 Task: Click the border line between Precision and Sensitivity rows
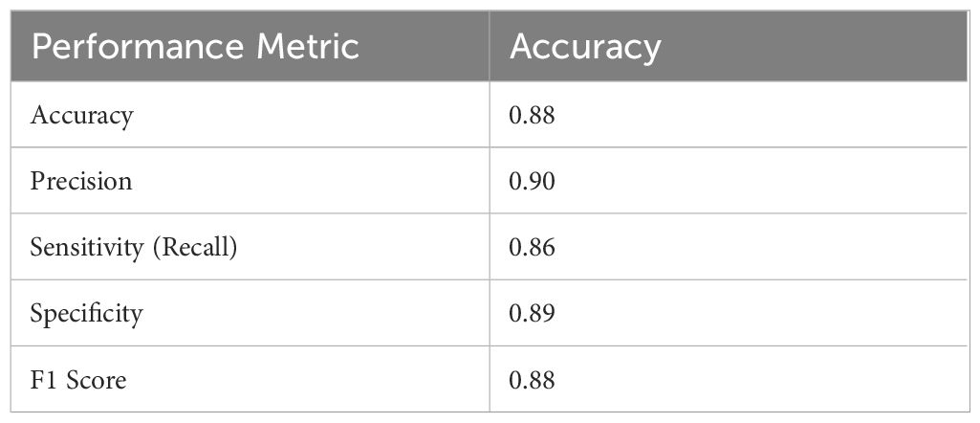click(x=249, y=214)
